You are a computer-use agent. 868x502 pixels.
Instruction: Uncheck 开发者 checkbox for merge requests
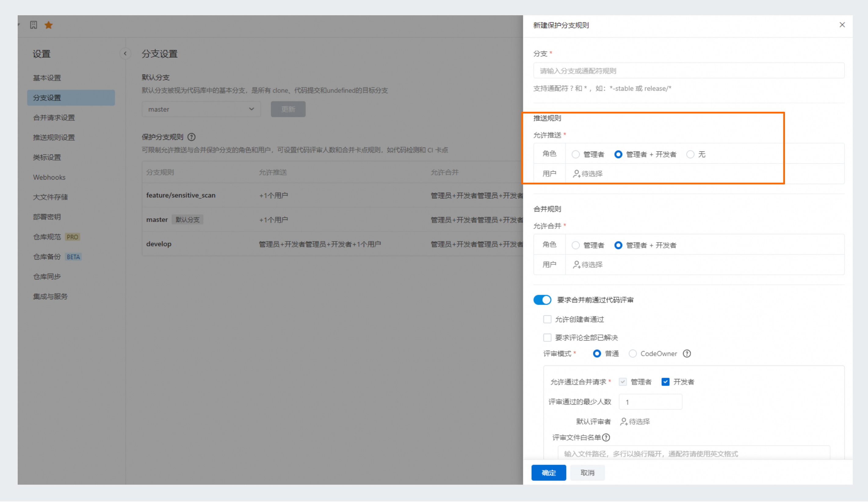pos(665,382)
